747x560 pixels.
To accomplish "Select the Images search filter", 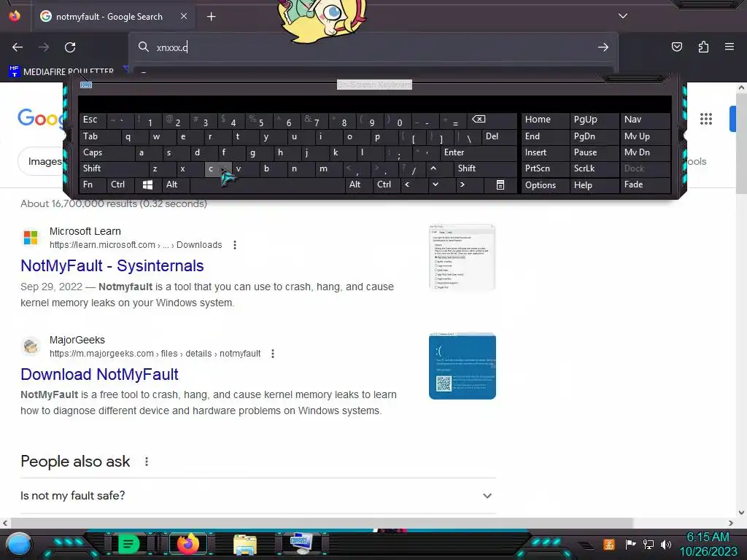I will coord(44,161).
